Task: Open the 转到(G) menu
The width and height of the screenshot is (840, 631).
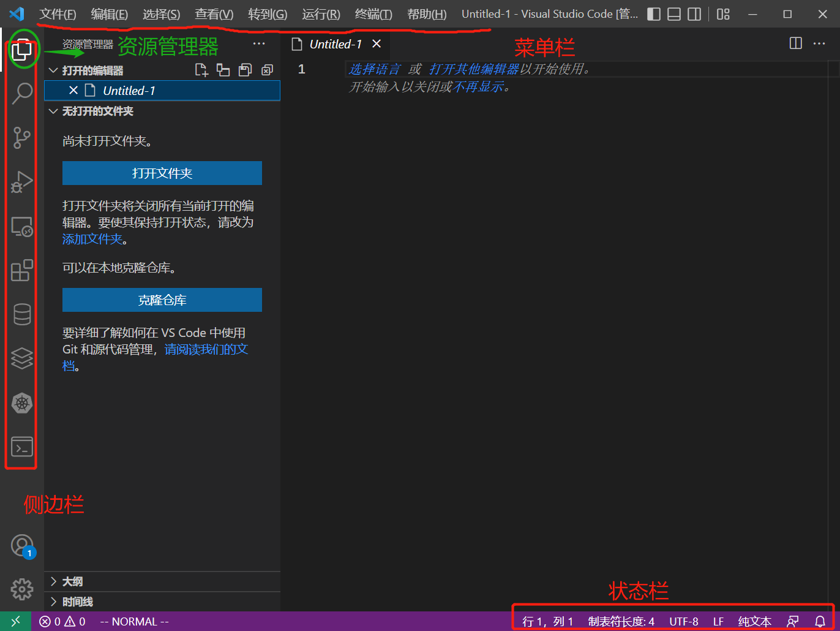Action: [x=268, y=14]
